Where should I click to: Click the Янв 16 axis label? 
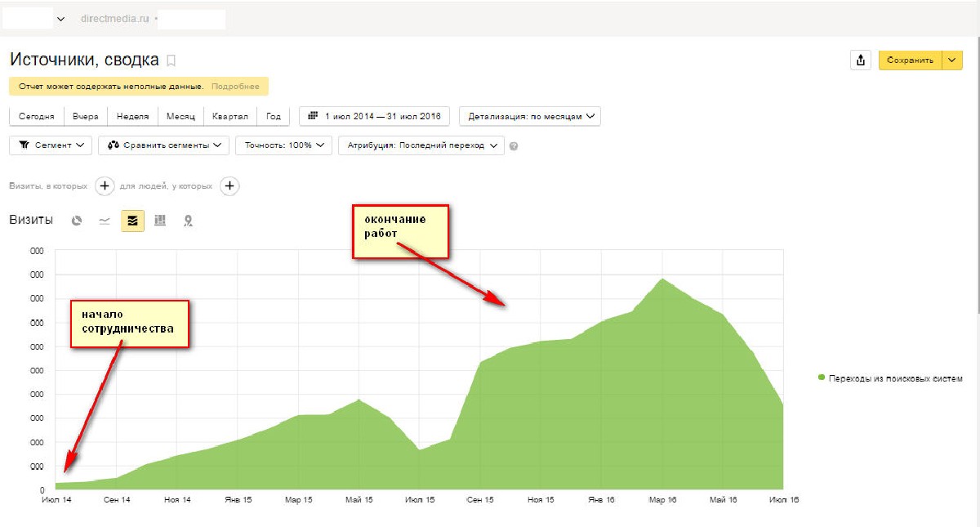[x=602, y=500]
